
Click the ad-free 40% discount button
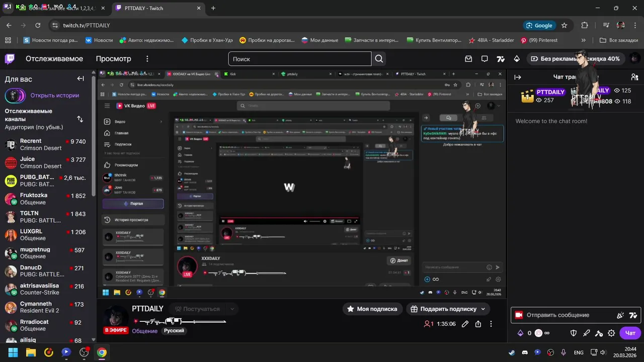click(576, 59)
